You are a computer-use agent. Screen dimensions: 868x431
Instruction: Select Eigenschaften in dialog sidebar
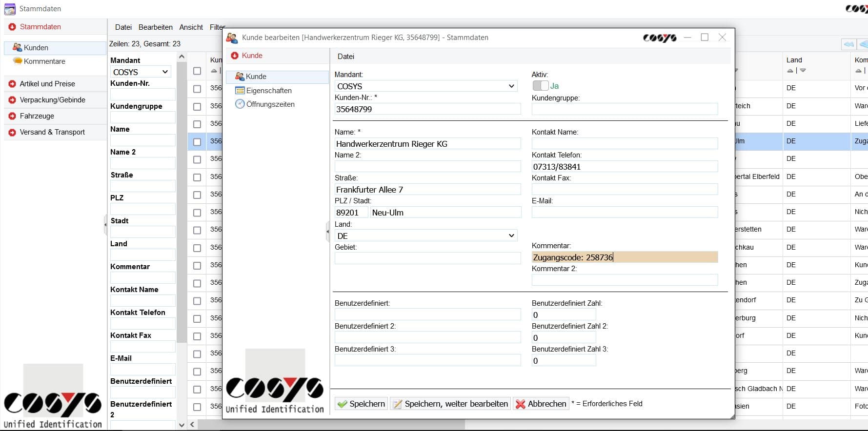(x=269, y=91)
